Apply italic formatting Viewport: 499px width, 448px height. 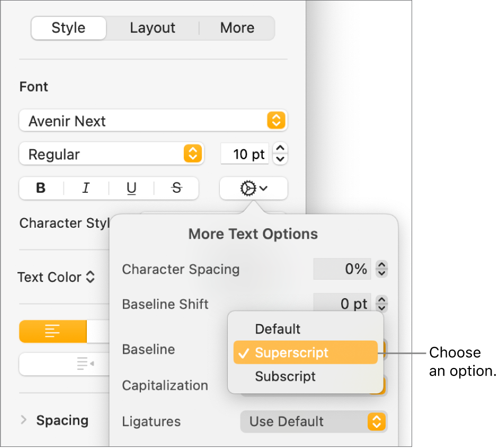(86, 188)
